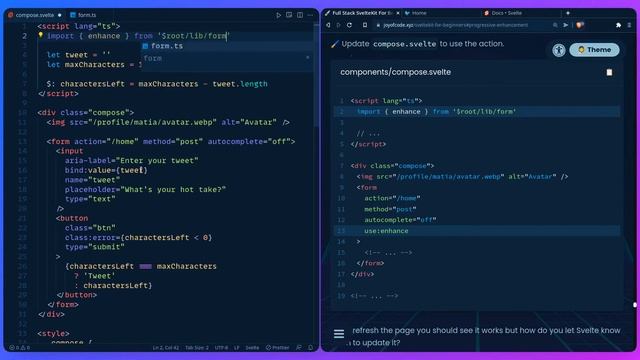Show code actions via the lightbulb icon
This screenshot has width=640, height=360.
[x=40, y=36]
